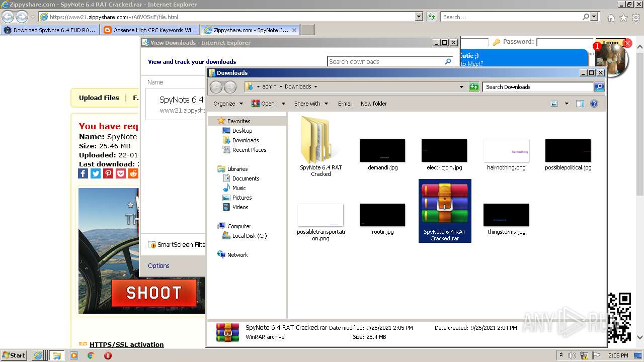Expand IE address bar dropdown arrow
Image resolution: width=644 pixels, height=362 pixels.
[419, 17]
